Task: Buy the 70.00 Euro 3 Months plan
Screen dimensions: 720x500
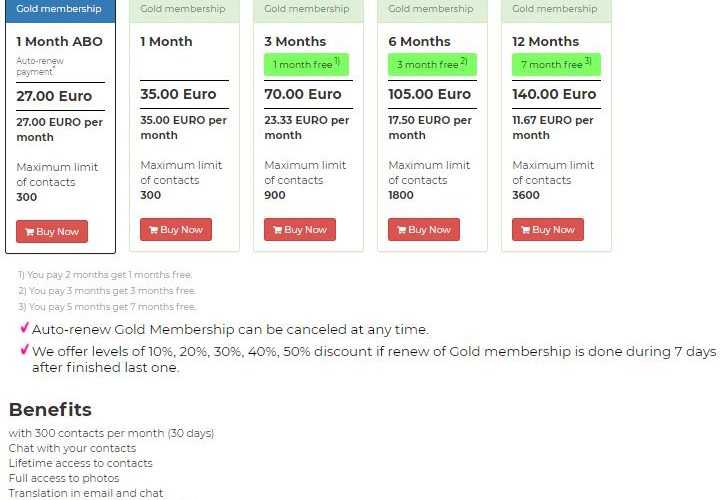Action: [x=300, y=230]
